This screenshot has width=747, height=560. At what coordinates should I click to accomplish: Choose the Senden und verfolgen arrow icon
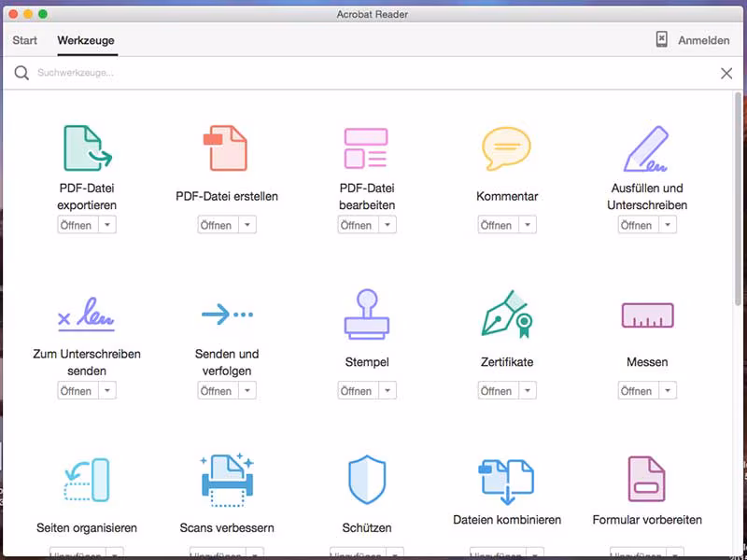(x=227, y=315)
